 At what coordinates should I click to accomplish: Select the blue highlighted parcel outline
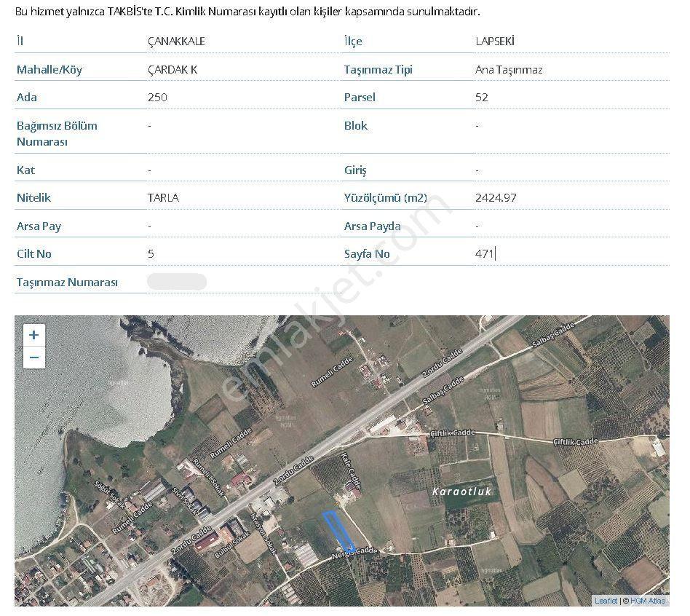click(339, 532)
